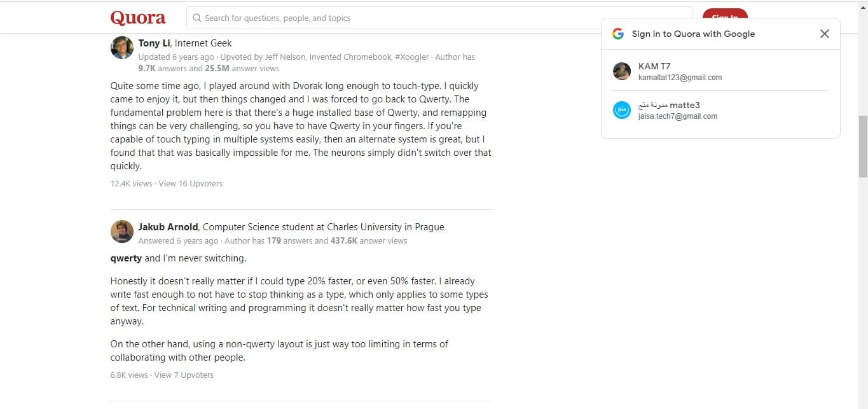Choose kamaltal123@gmail.com Google account
868x409 pixels.
[680, 78]
